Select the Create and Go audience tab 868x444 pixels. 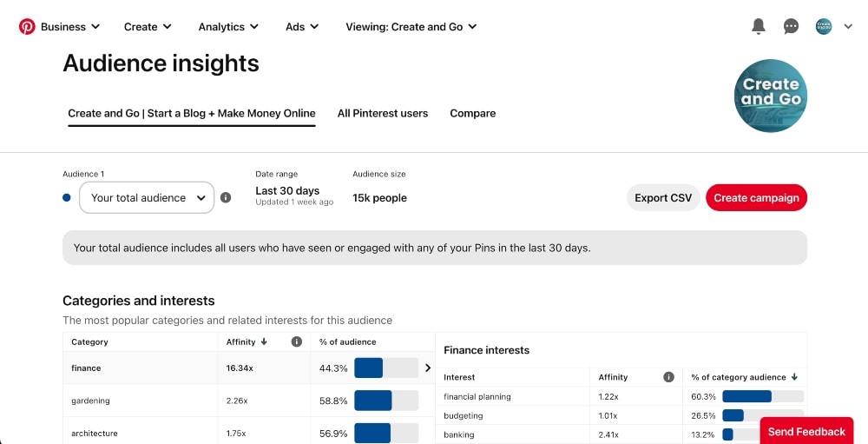click(x=192, y=114)
